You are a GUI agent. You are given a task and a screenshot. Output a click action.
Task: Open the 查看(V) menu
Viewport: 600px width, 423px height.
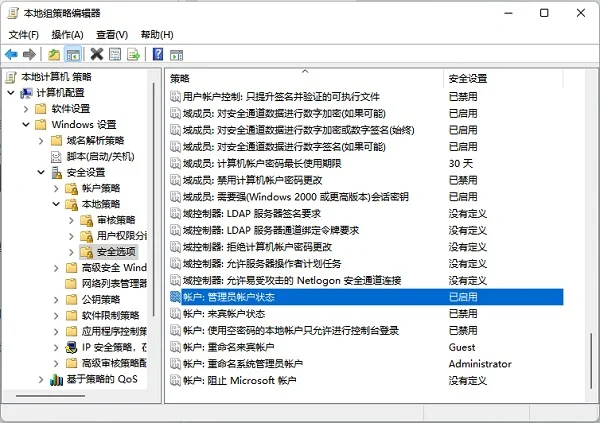point(112,35)
